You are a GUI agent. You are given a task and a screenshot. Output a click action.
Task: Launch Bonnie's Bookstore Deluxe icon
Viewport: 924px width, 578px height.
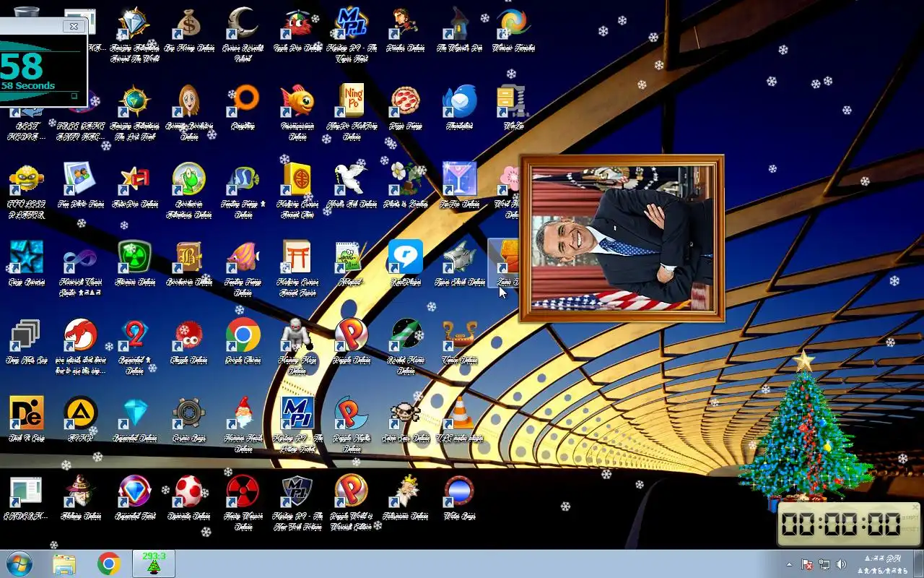189,101
